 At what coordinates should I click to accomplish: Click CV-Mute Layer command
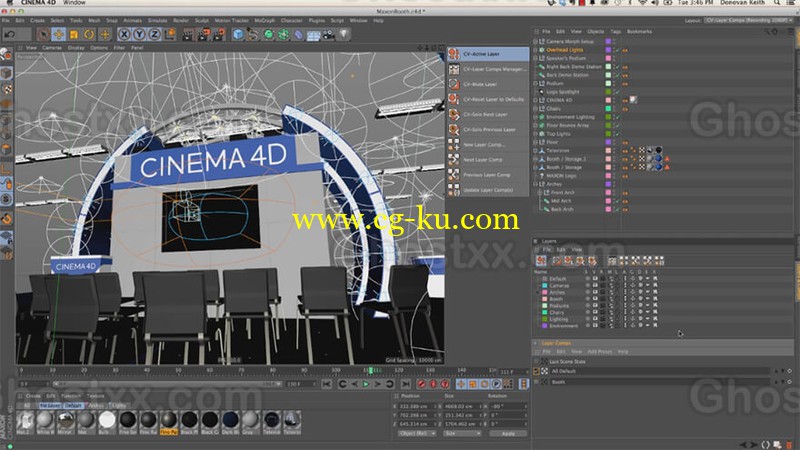pyautogui.click(x=488, y=84)
